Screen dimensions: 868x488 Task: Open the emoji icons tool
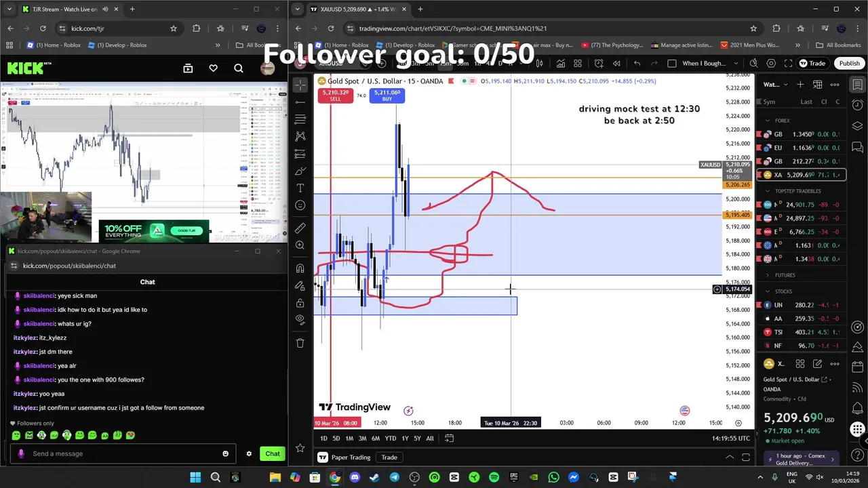point(300,205)
